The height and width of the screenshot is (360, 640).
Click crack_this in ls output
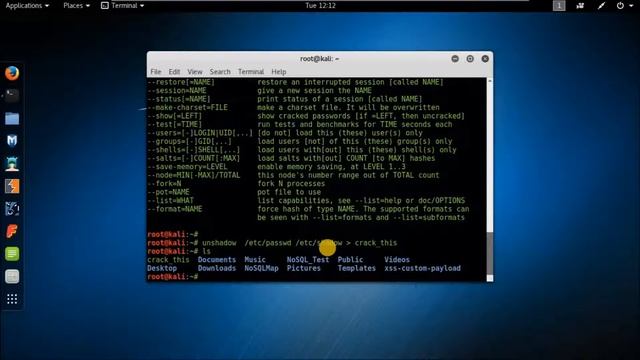point(168,260)
